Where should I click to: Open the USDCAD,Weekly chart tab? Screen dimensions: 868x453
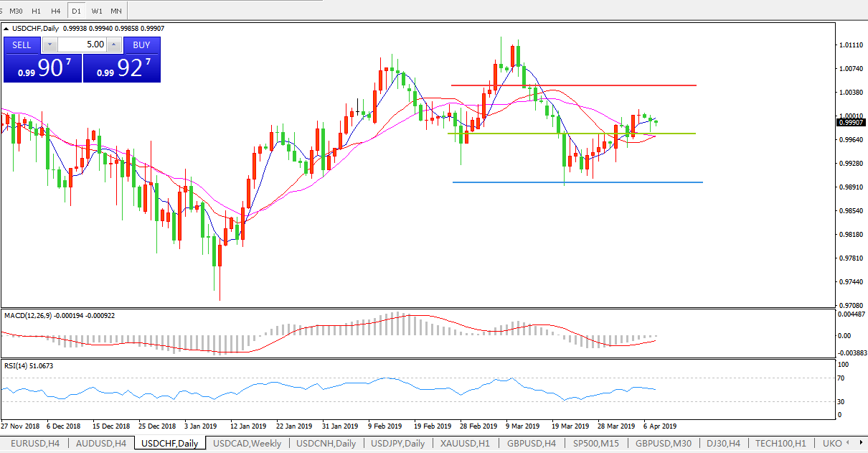(x=247, y=444)
